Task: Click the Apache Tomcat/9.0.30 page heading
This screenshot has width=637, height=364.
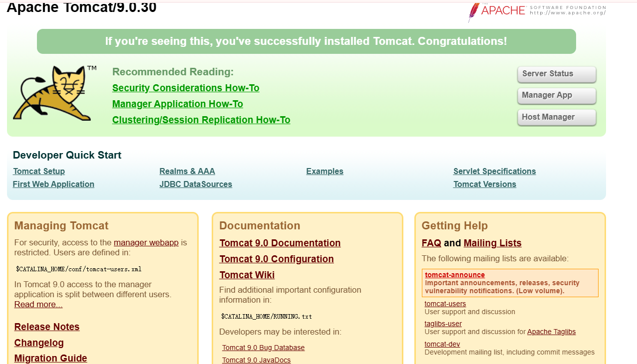Action: 81,7
